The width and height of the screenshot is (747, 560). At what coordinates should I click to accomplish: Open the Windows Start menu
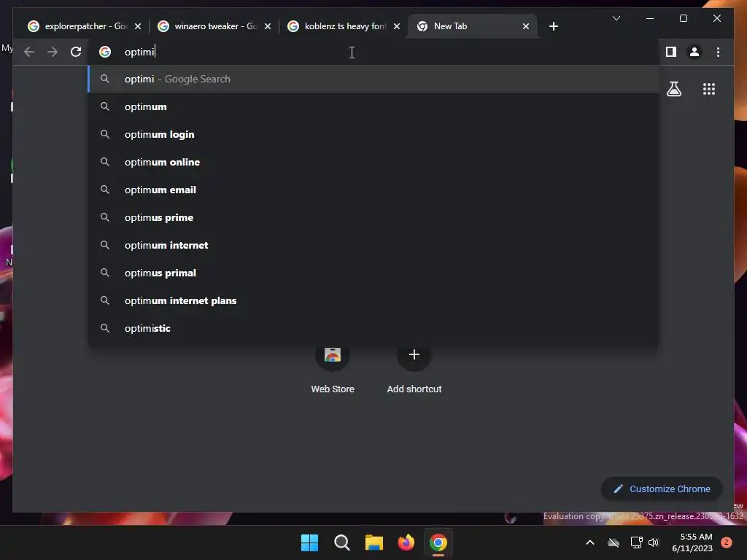tap(309, 542)
